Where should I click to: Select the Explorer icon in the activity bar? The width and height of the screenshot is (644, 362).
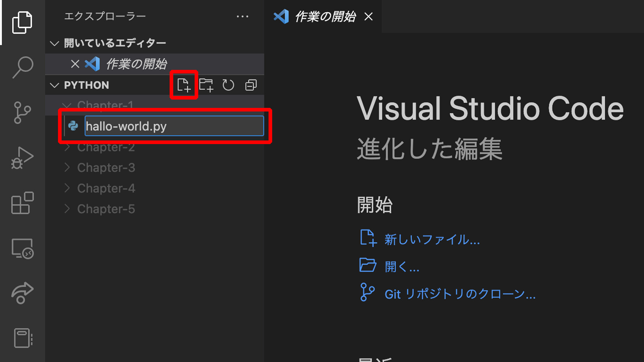(x=22, y=22)
